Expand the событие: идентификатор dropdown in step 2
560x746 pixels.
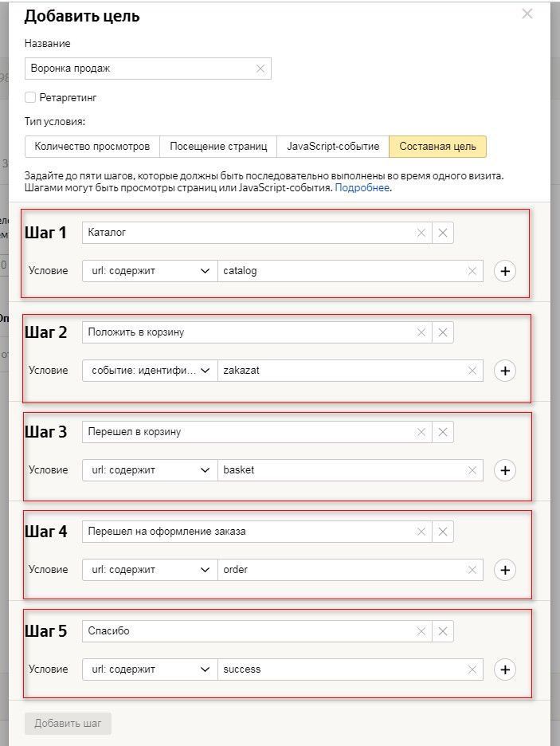coord(149,371)
